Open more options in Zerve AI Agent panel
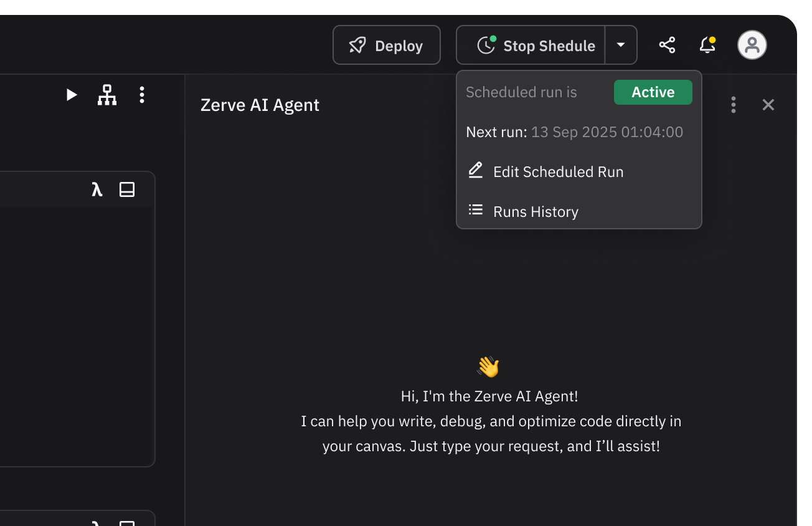 pyautogui.click(x=733, y=105)
